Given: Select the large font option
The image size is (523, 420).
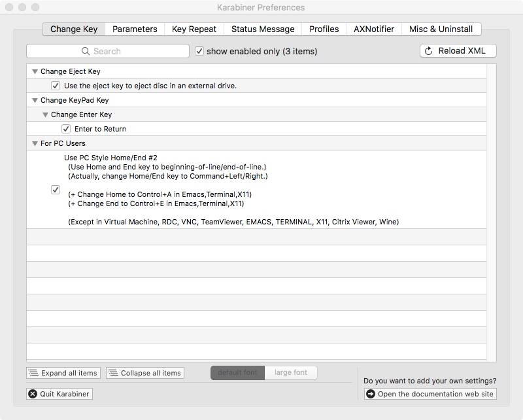Looking at the screenshot, I should (291, 373).
